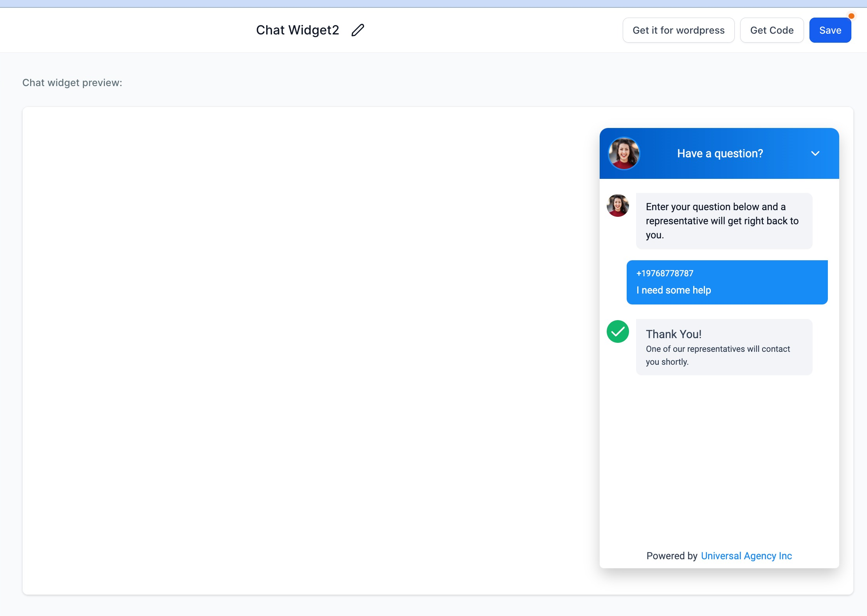This screenshot has height=616, width=867.
Task: Click 'One of our representatives will contact' text
Action: click(717, 349)
